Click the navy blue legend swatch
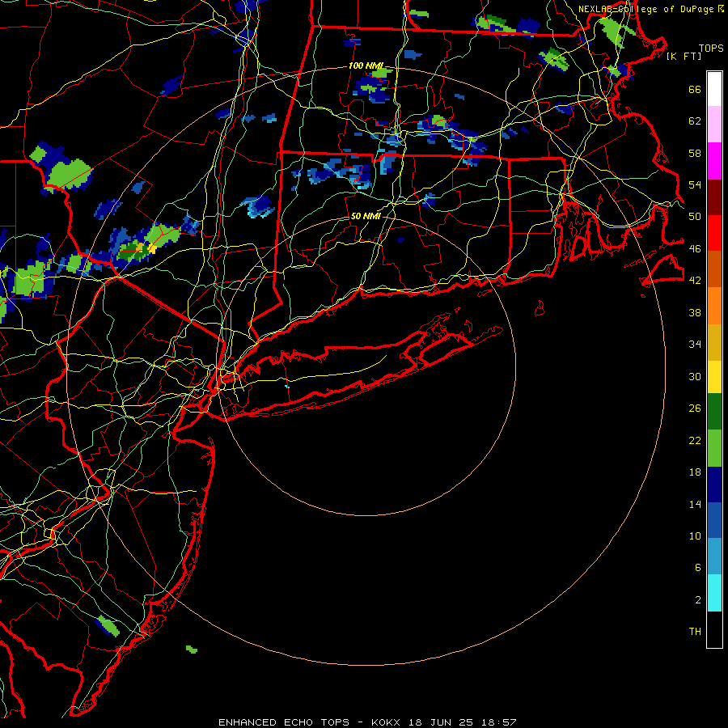This screenshot has width=728, height=728. tap(714, 485)
